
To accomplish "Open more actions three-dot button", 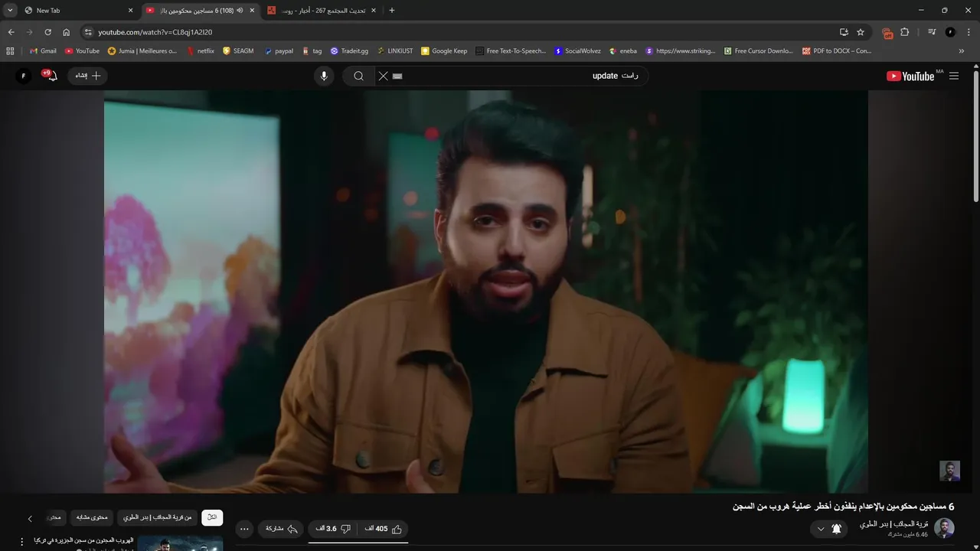I will click(244, 529).
